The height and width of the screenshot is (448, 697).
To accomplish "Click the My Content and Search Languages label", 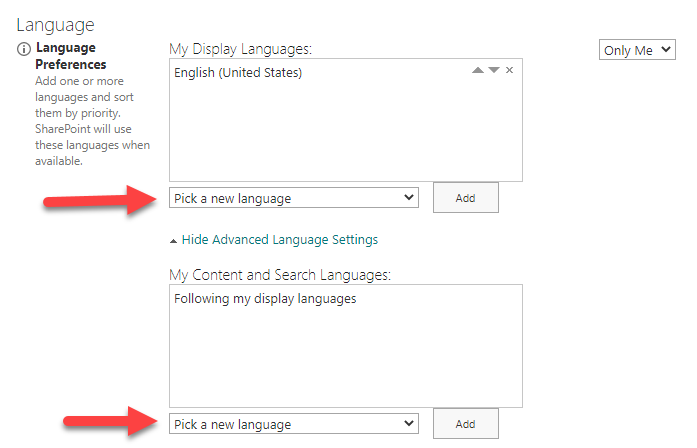I will coord(279,274).
